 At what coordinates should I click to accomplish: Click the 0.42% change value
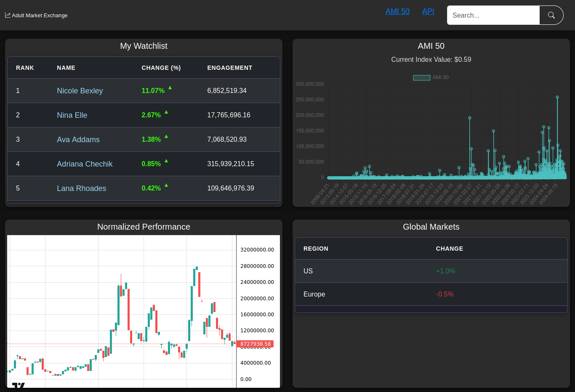(151, 188)
